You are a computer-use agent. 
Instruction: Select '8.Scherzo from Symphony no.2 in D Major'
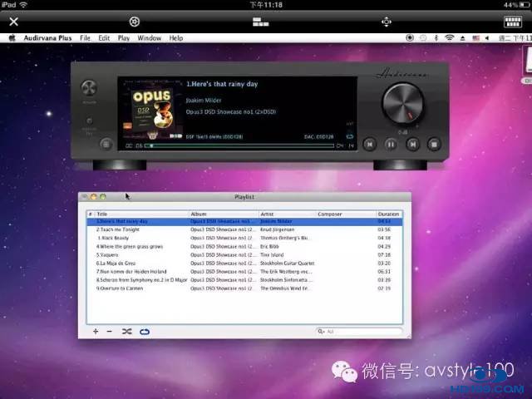tap(244, 280)
